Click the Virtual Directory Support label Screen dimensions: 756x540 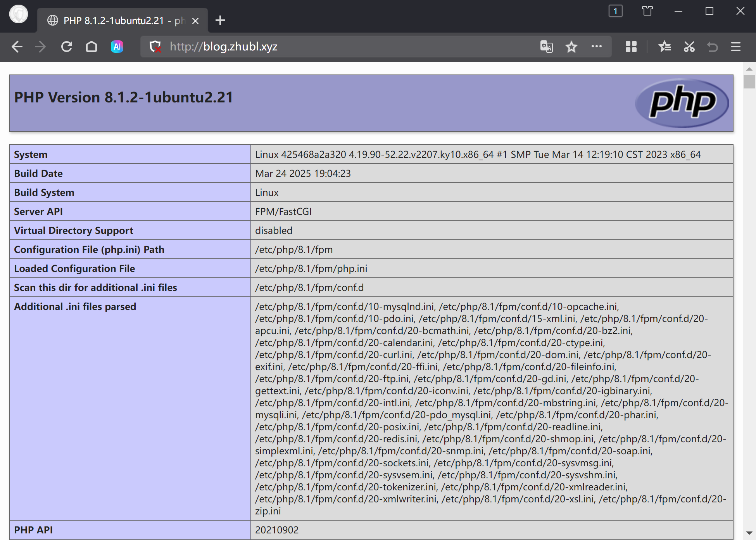(x=73, y=230)
